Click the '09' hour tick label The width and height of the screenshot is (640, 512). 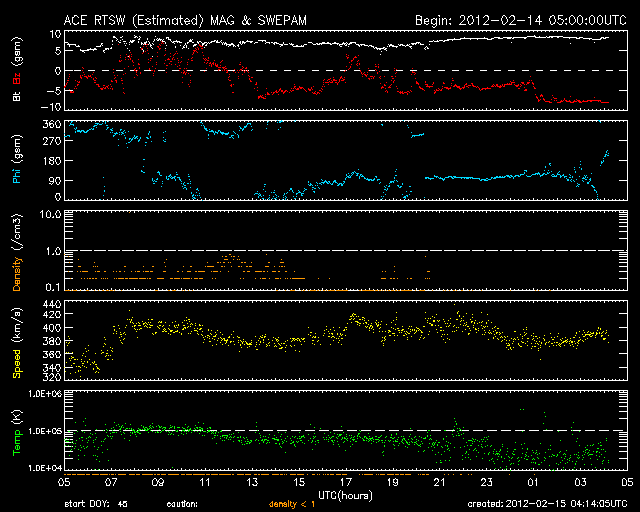[158, 483]
